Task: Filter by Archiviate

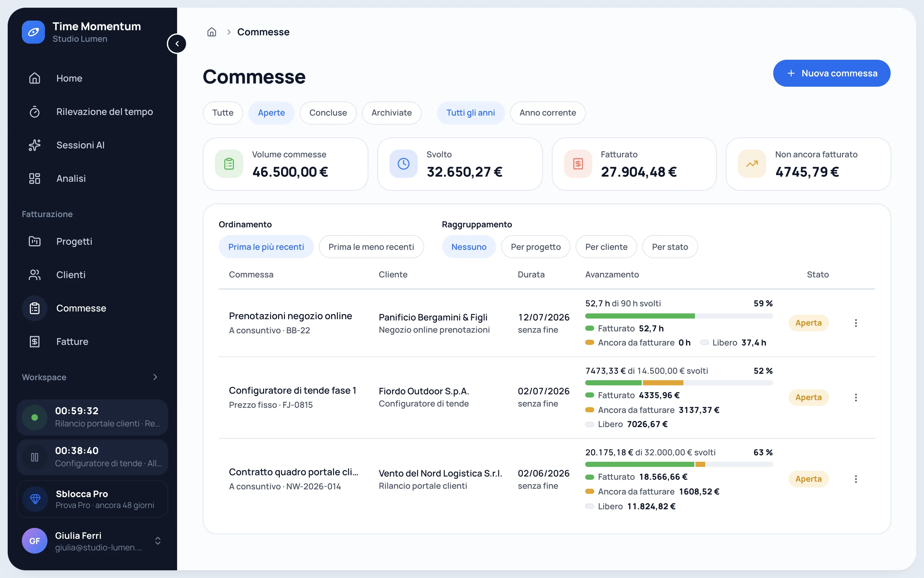Action: pyautogui.click(x=392, y=113)
